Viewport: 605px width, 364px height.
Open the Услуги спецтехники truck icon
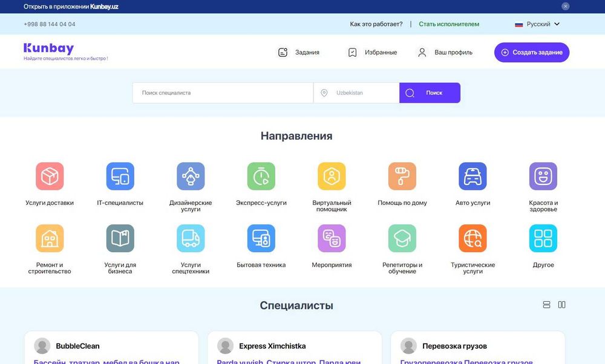pyautogui.click(x=191, y=238)
